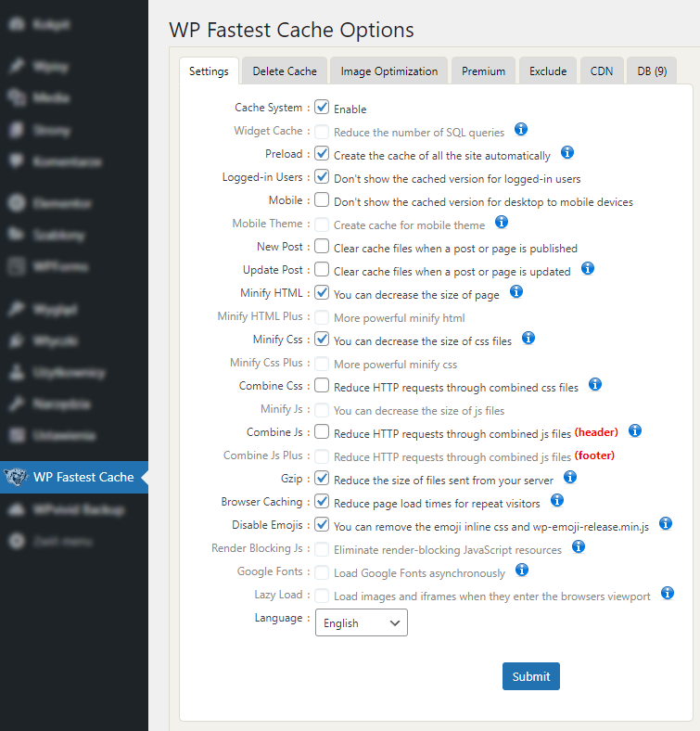Toggle the Browser Caching checkbox
The image size is (700, 731).
(x=322, y=502)
